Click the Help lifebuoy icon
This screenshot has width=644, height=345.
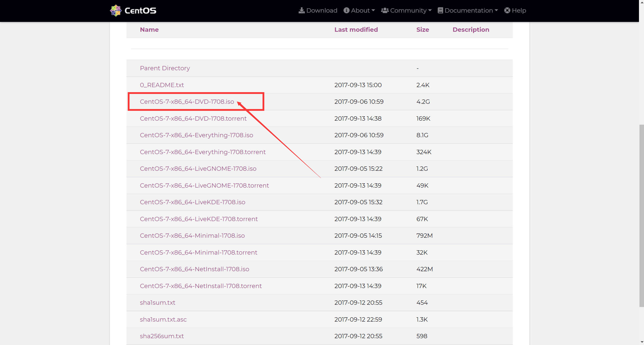[507, 11]
